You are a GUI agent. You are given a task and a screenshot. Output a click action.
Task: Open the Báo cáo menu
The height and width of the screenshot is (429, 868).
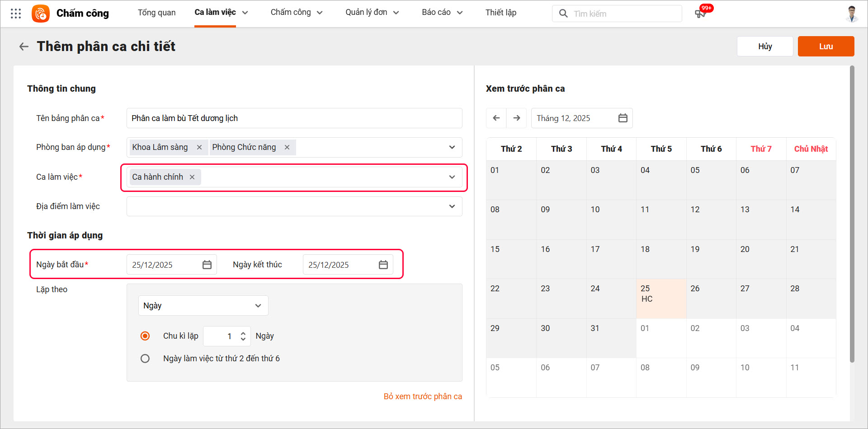(x=442, y=13)
